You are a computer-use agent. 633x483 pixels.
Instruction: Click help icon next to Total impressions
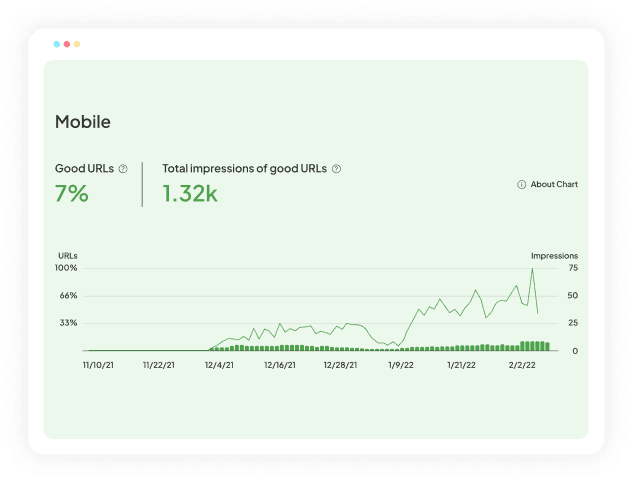[x=336, y=169]
